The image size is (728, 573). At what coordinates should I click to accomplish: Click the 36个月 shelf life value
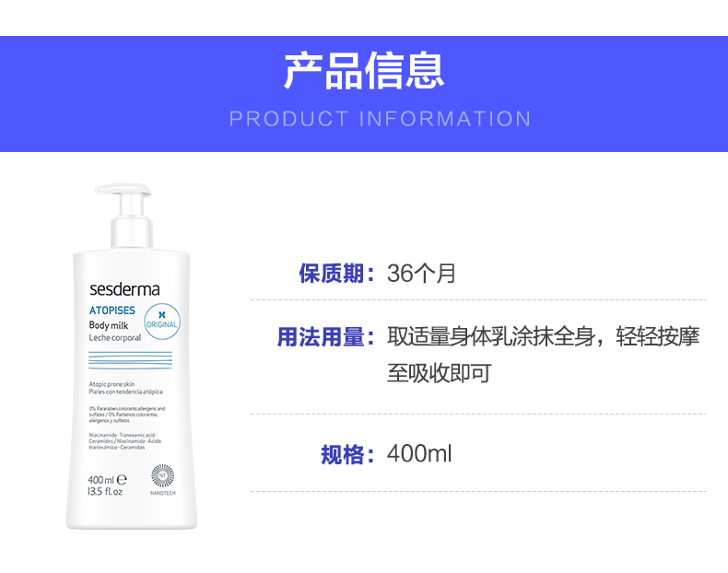421,274
